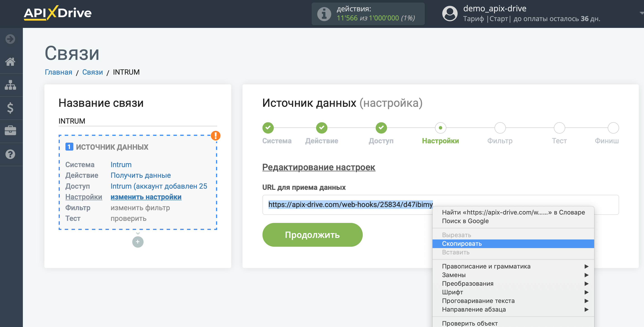The image size is (644, 327).
Task: Choose Найти в Словаре menu entry
Action: (x=513, y=212)
